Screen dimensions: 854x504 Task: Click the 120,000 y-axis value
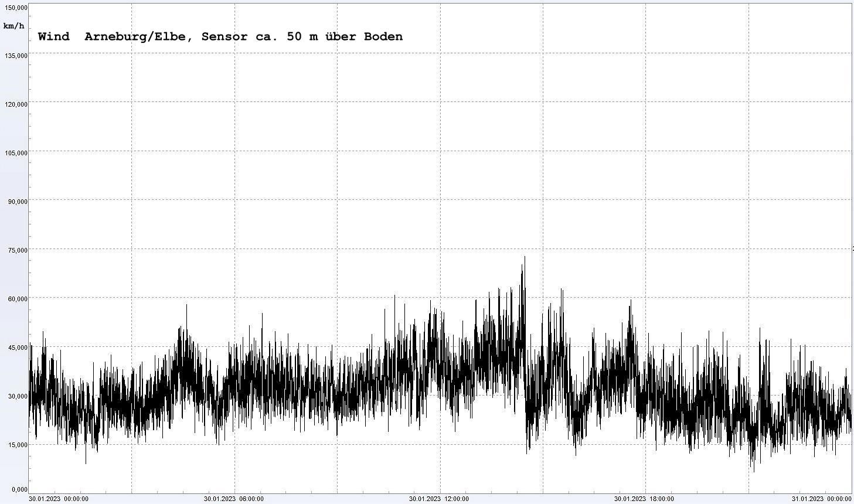click(16, 105)
